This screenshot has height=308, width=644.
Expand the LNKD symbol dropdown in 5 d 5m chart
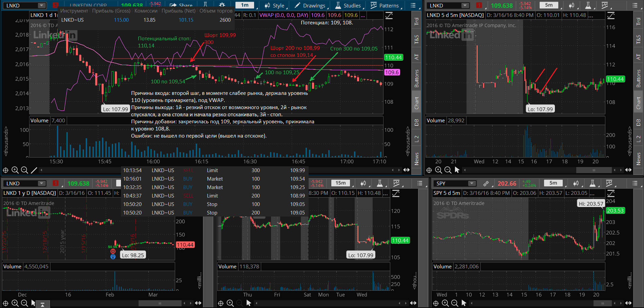(x=465, y=5)
